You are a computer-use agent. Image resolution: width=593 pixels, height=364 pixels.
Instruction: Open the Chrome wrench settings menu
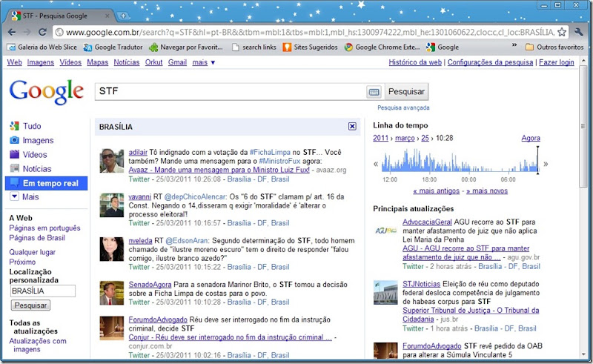tap(579, 32)
